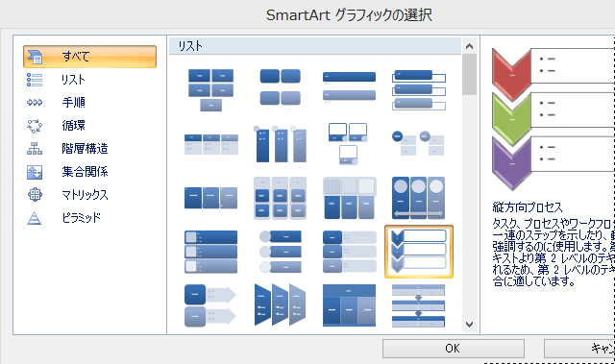This screenshot has height=364, width=615.
Task: Click the gallery scroll down arrow
Action: point(469,325)
